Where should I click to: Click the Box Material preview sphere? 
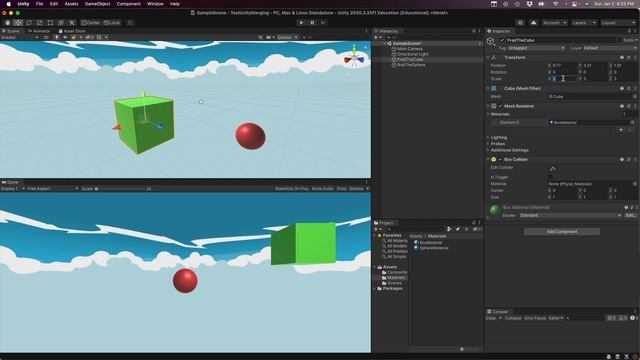click(x=495, y=210)
